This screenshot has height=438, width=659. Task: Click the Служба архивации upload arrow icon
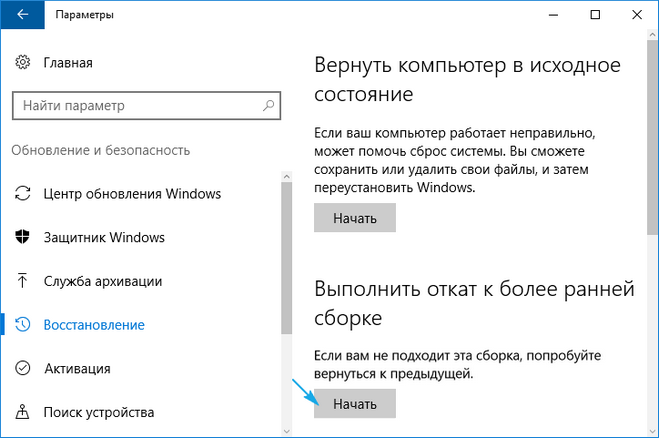tap(24, 282)
